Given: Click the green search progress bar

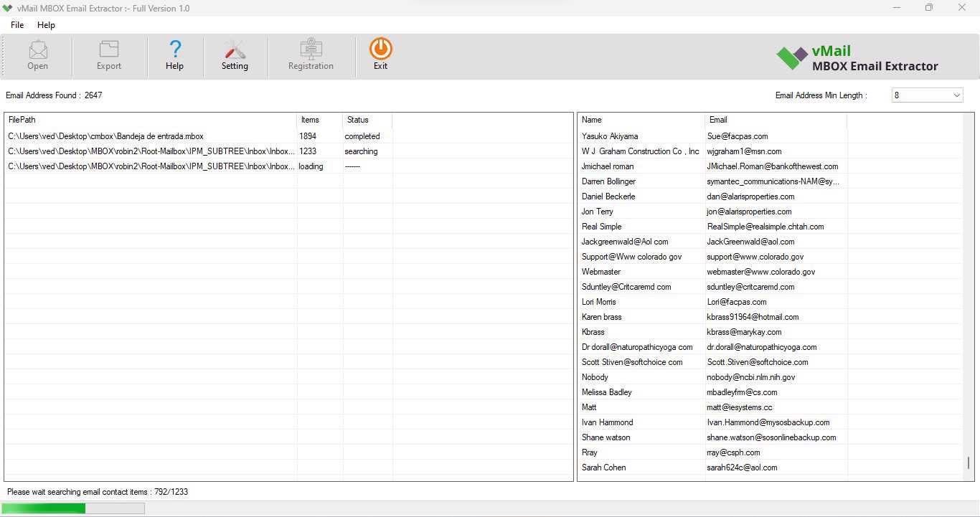Looking at the screenshot, I should (x=72, y=508).
